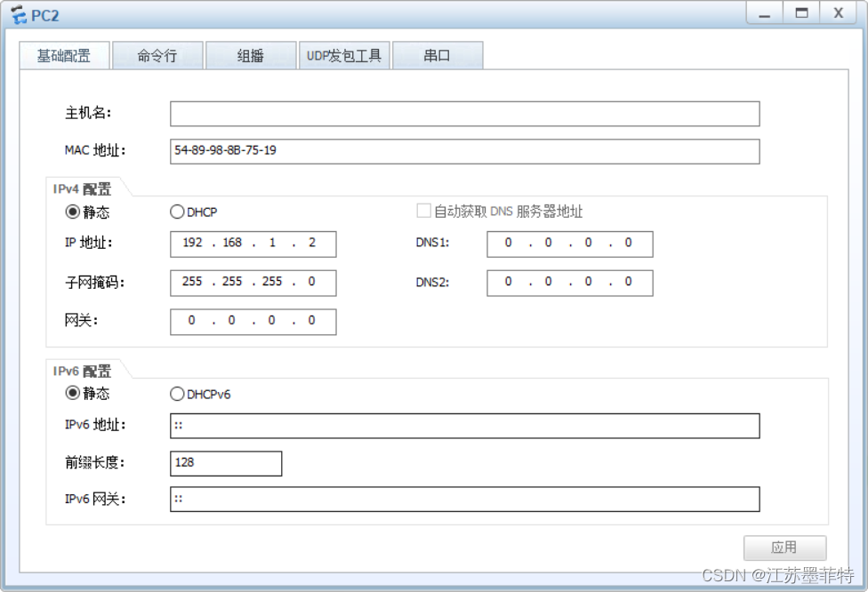
Task: Click the 应用 button
Action: [x=785, y=548]
